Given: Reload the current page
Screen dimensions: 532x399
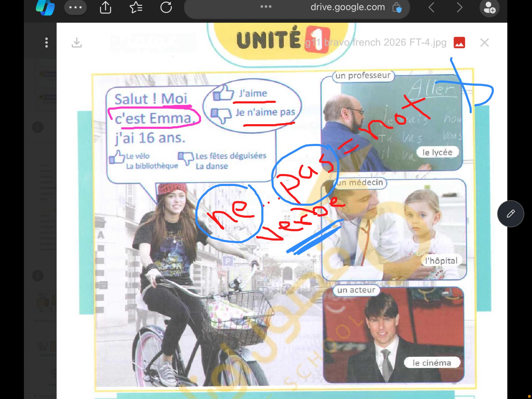Looking at the screenshot, I should (166, 8).
